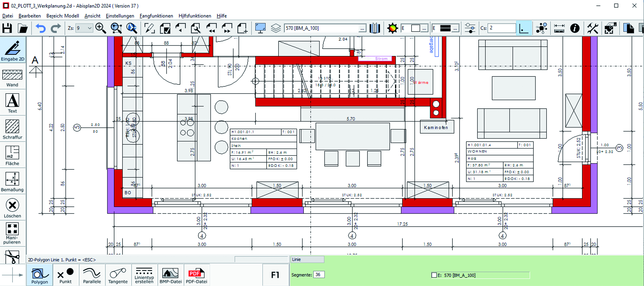Select the Manipulieren tool

click(13, 233)
